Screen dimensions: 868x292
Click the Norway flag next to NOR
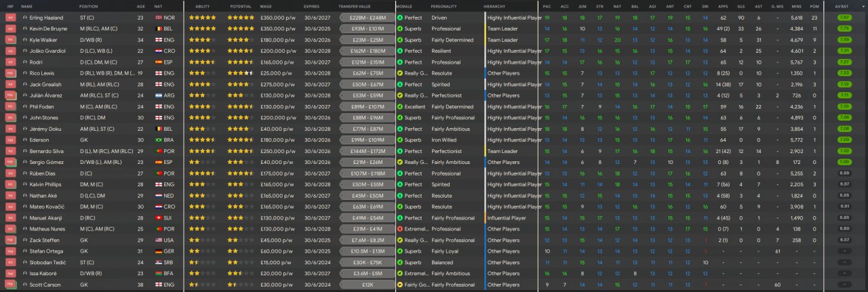pos(159,17)
